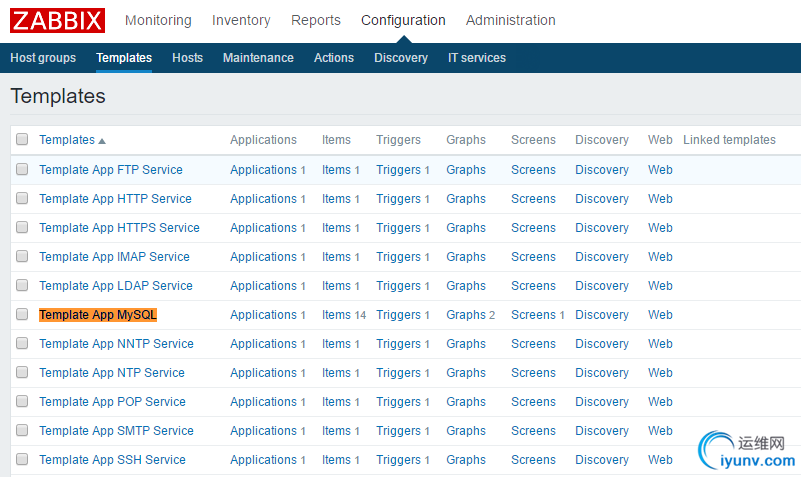Open the Configuration menu

[403, 20]
